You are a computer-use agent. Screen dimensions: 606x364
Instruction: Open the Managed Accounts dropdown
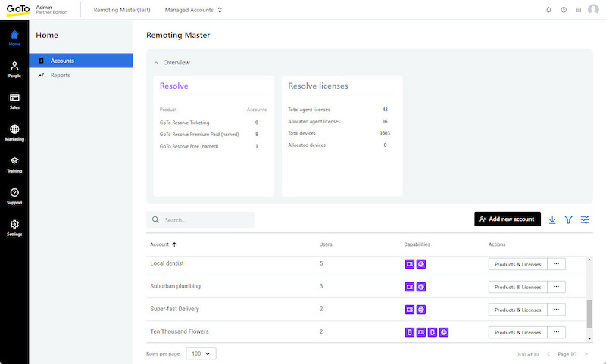click(194, 10)
